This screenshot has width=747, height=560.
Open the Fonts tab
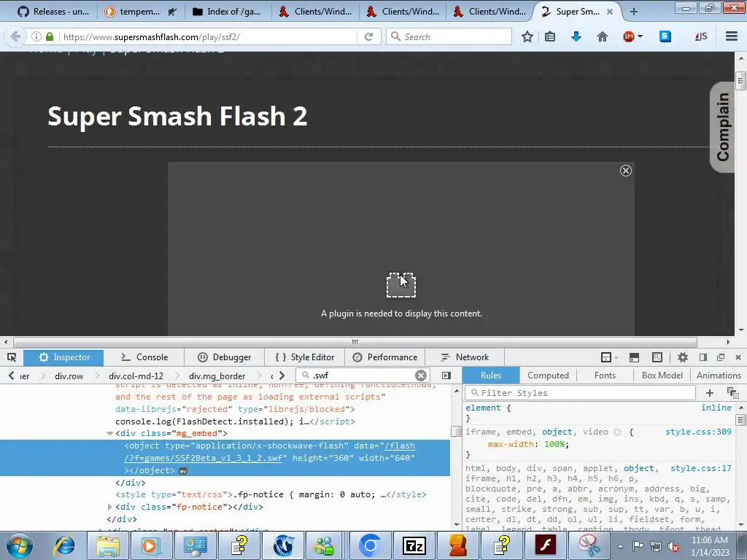(x=605, y=376)
